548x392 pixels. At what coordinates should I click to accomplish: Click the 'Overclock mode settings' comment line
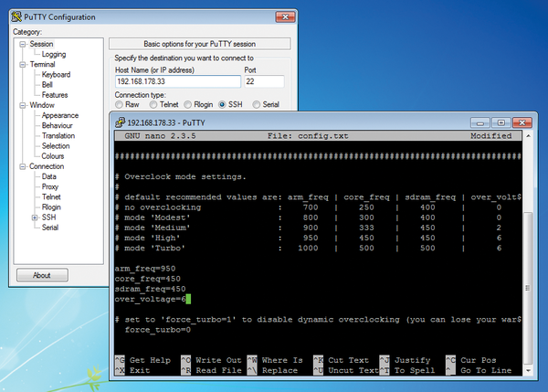click(180, 176)
